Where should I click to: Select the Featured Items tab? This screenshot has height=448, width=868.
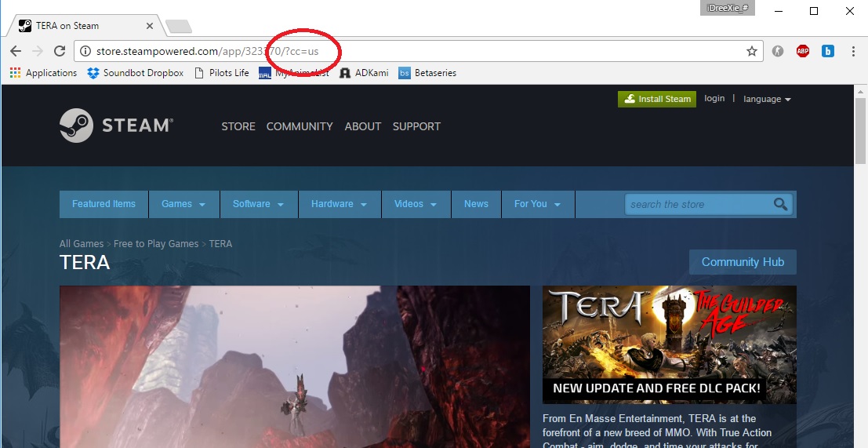[x=104, y=204]
